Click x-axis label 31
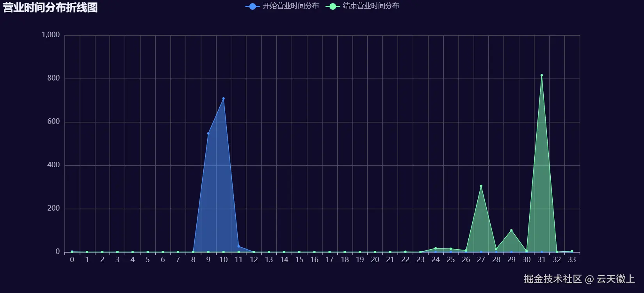This screenshot has height=293, width=644. 542,260
